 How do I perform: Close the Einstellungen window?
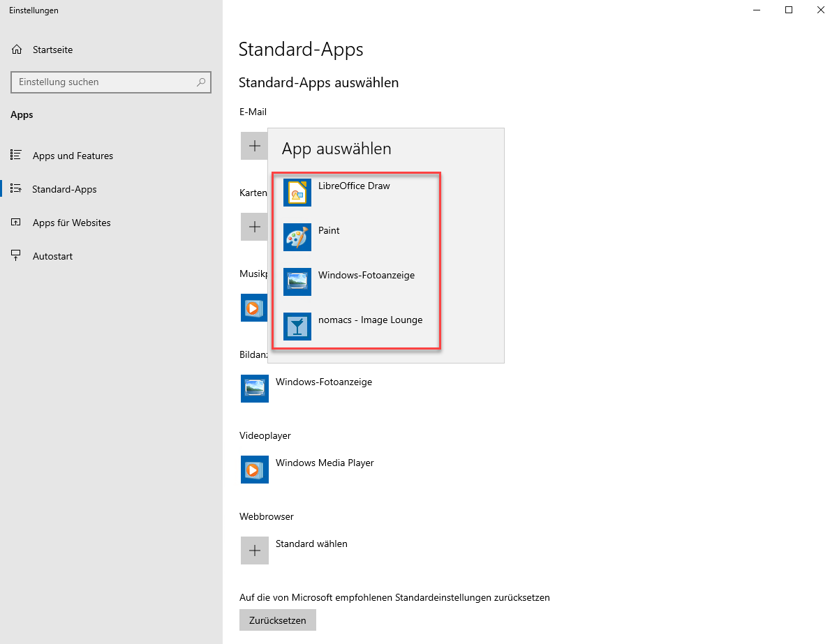pyautogui.click(x=820, y=10)
